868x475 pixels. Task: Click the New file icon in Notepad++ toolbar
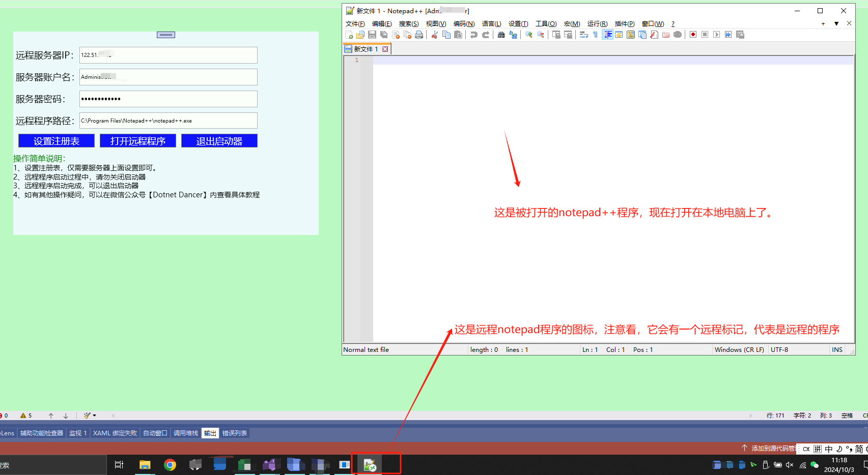pos(349,35)
